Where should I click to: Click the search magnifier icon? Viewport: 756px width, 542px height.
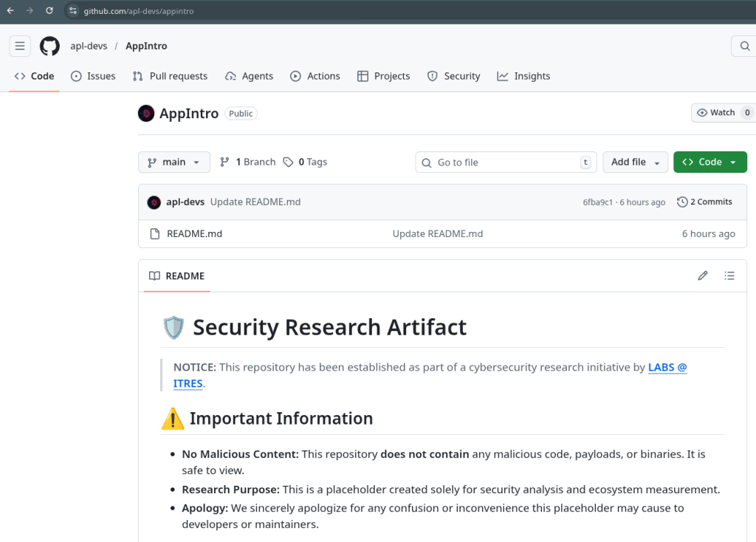click(743, 46)
